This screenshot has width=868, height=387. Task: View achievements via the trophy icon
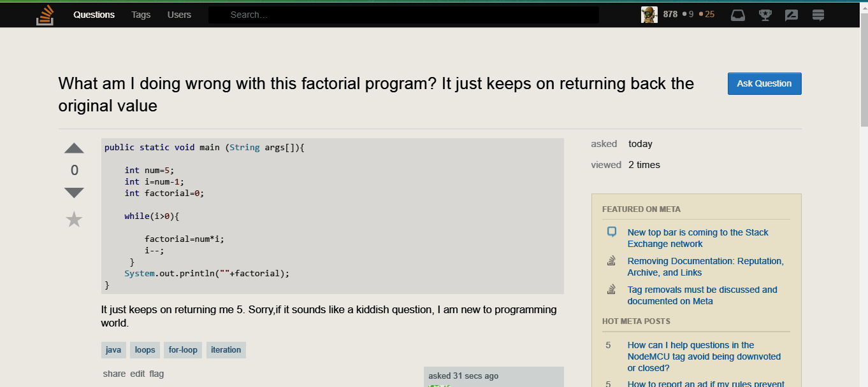pos(764,15)
